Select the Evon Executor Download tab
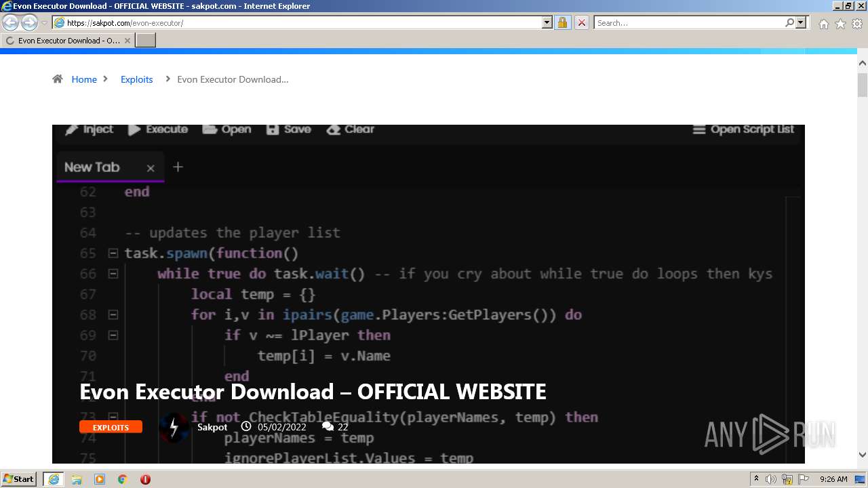 pos(68,41)
